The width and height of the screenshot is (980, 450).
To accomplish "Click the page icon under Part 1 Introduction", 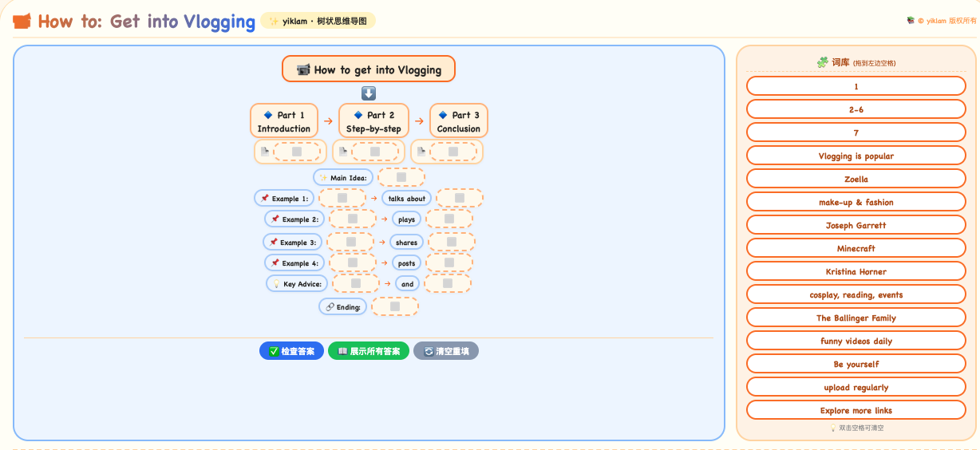I will tap(264, 152).
